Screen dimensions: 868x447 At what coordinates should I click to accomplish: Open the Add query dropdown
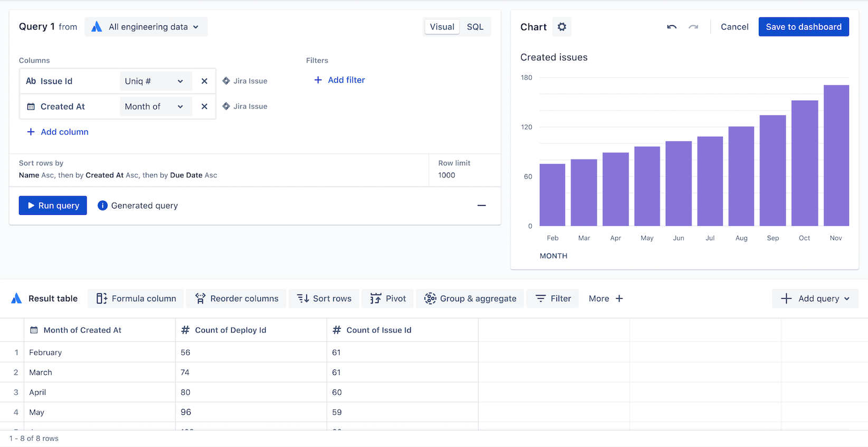click(815, 299)
